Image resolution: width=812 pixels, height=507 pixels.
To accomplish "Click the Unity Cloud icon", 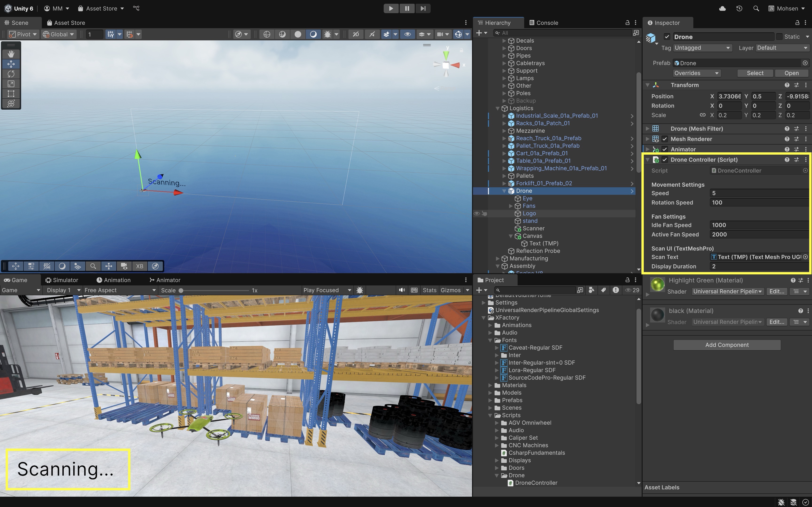I will coord(722,8).
